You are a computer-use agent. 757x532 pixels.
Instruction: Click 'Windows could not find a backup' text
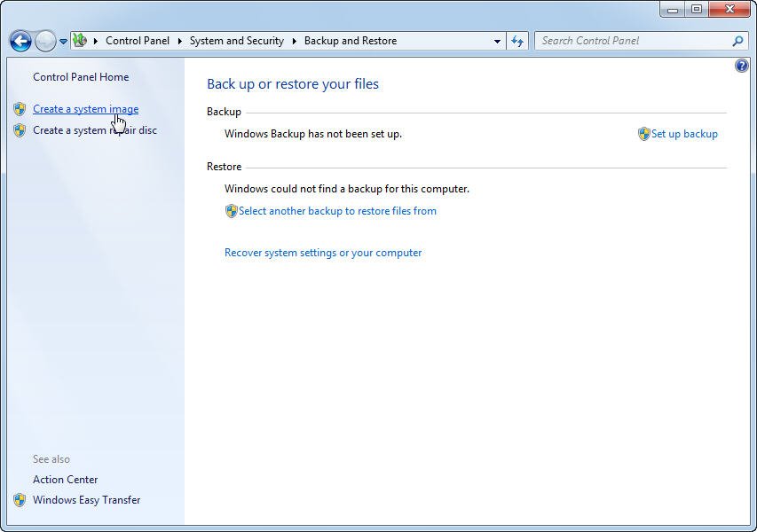tap(347, 189)
